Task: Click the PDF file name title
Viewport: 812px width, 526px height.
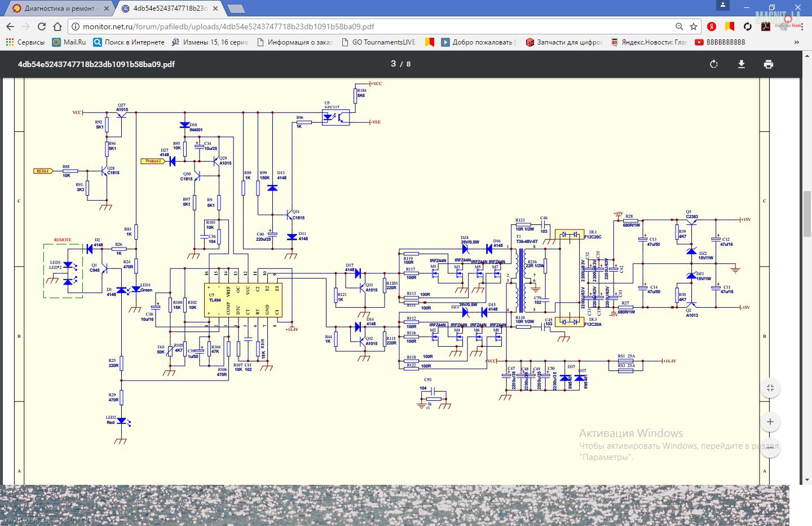Action: tap(96, 64)
